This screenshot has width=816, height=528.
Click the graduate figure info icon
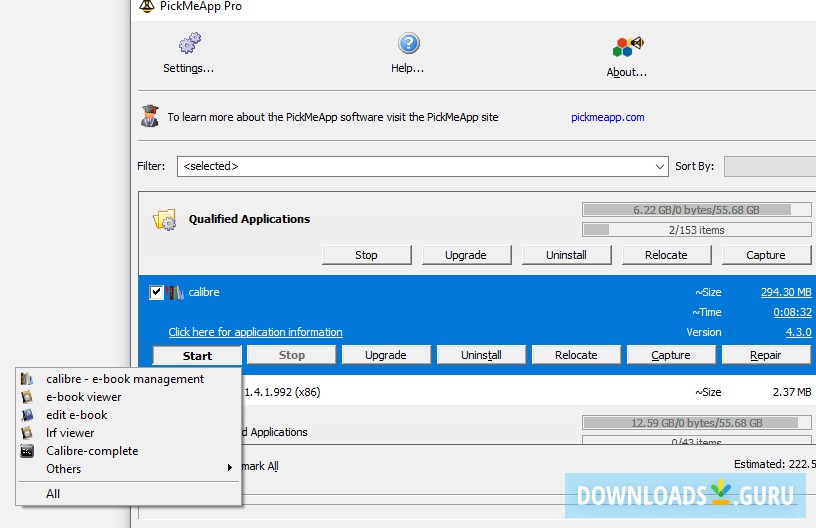150,116
